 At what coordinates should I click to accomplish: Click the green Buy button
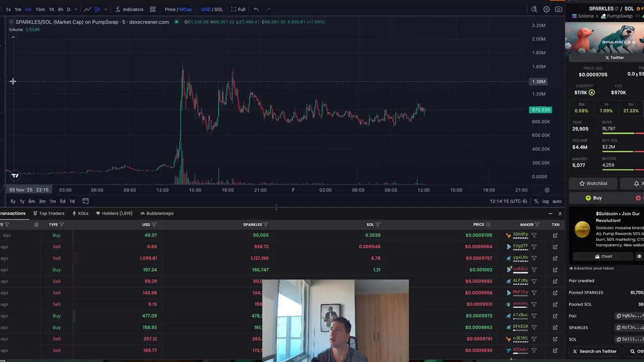[593, 198]
